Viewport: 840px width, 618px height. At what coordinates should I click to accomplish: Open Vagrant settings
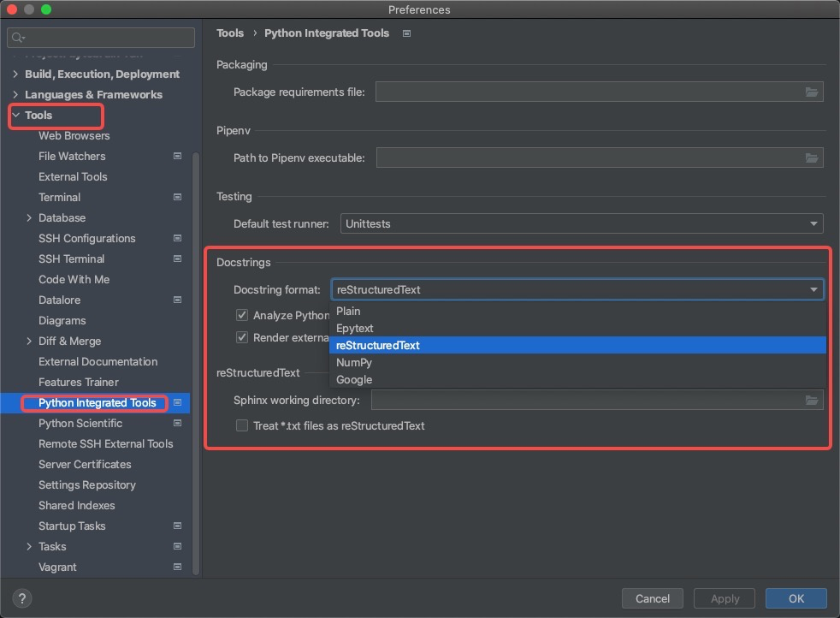tap(57, 567)
